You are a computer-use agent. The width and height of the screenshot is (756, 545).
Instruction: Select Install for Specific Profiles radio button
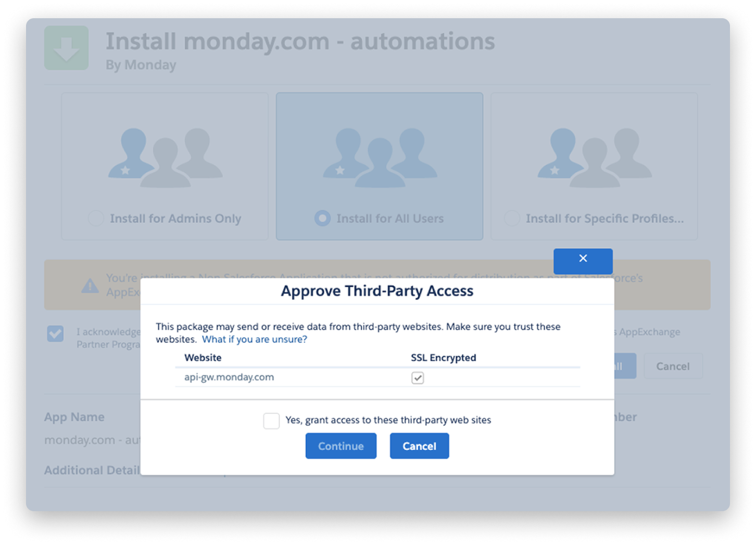coord(512,218)
